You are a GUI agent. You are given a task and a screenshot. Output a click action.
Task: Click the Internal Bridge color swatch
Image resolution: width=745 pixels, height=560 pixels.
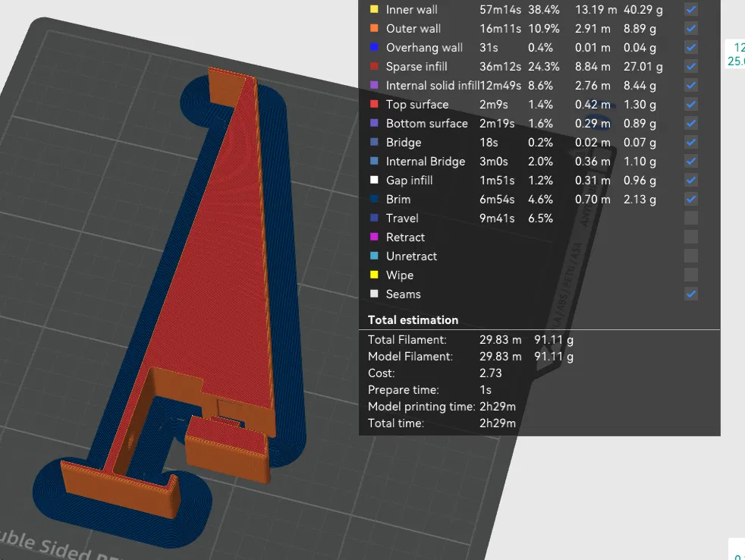click(374, 161)
